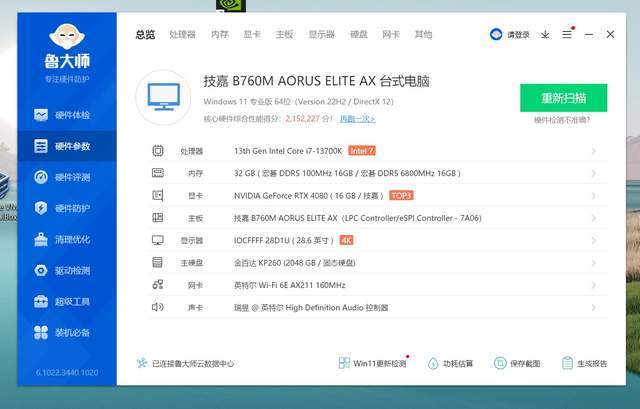Switch to the 显示器 tab
Image resolution: width=640 pixels, height=409 pixels.
pyautogui.click(x=322, y=35)
